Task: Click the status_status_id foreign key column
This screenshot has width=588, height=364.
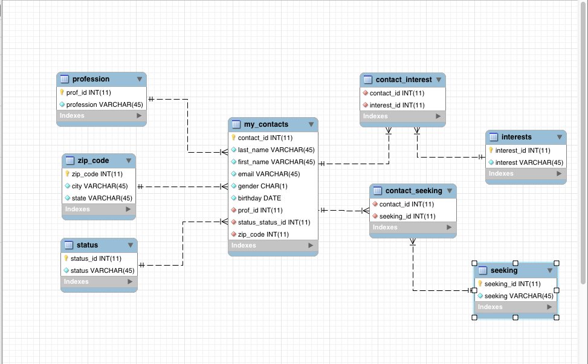Action: pyautogui.click(x=274, y=222)
